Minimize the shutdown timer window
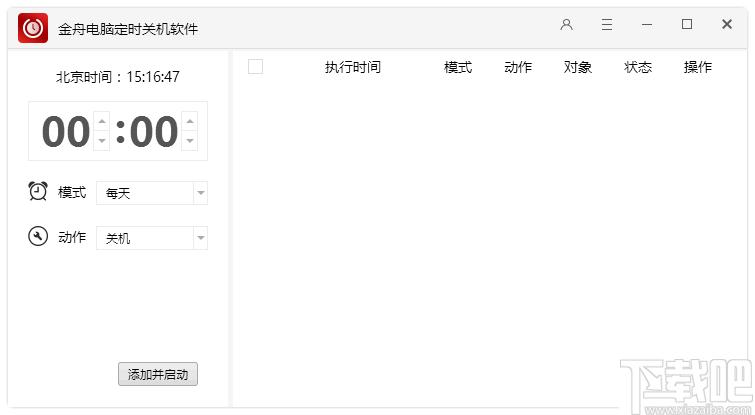The height and width of the screenshot is (415, 755). [647, 25]
